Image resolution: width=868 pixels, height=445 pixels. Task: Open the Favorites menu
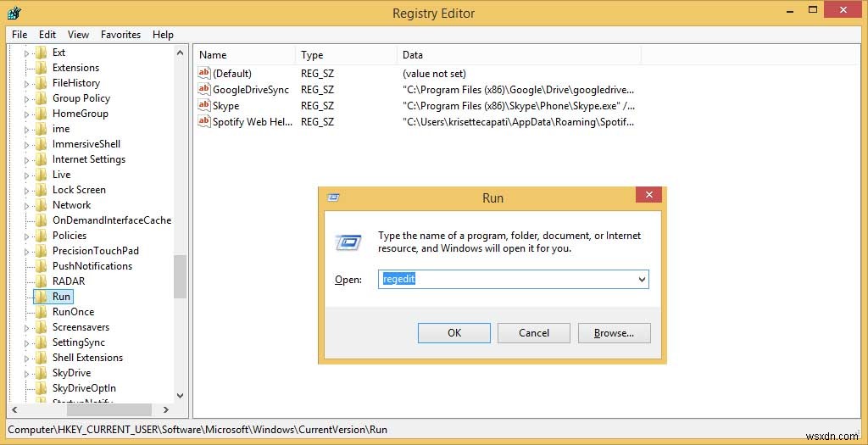(x=120, y=34)
